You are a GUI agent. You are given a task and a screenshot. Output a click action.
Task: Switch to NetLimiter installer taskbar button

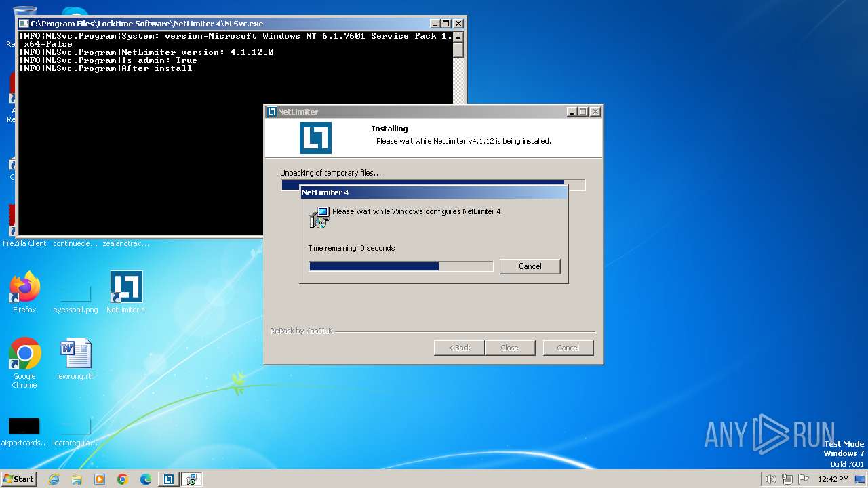[169, 479]
